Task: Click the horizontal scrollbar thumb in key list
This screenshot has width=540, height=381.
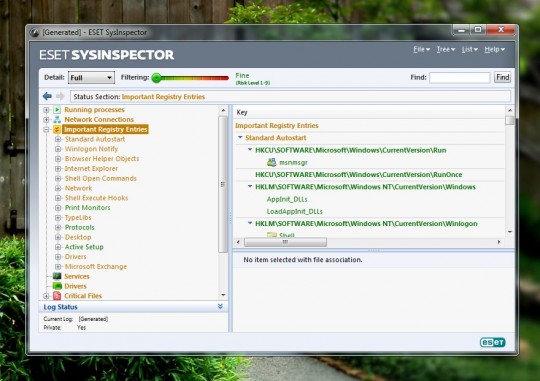Action: pyautogui.click(x=285, y=242)
